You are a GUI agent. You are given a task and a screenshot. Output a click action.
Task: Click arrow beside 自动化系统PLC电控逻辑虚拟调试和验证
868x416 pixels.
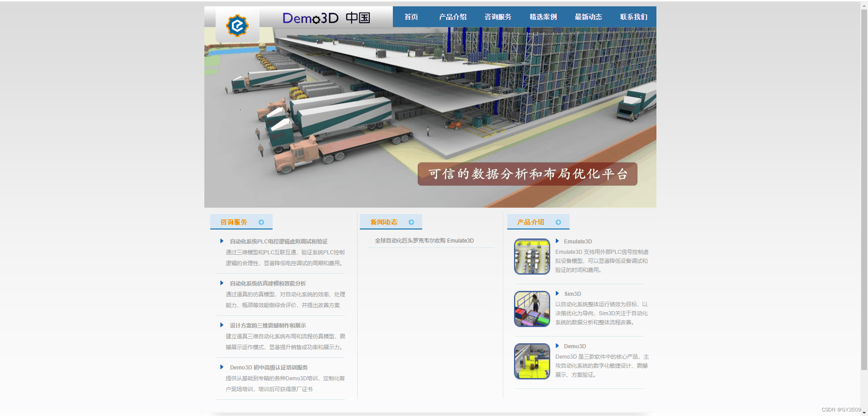pos(222,241)
